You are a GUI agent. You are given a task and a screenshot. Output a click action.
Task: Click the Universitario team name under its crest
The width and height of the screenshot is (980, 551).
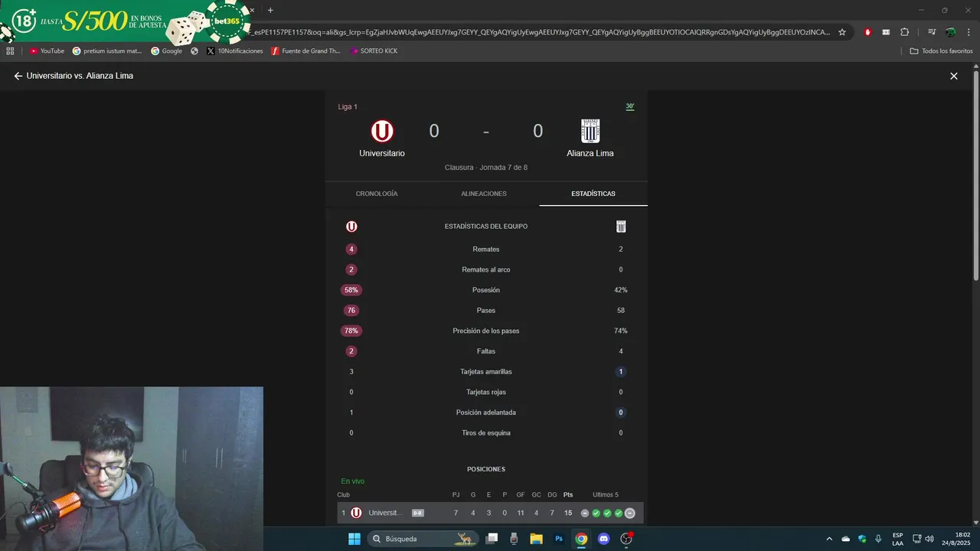[382, 154]
